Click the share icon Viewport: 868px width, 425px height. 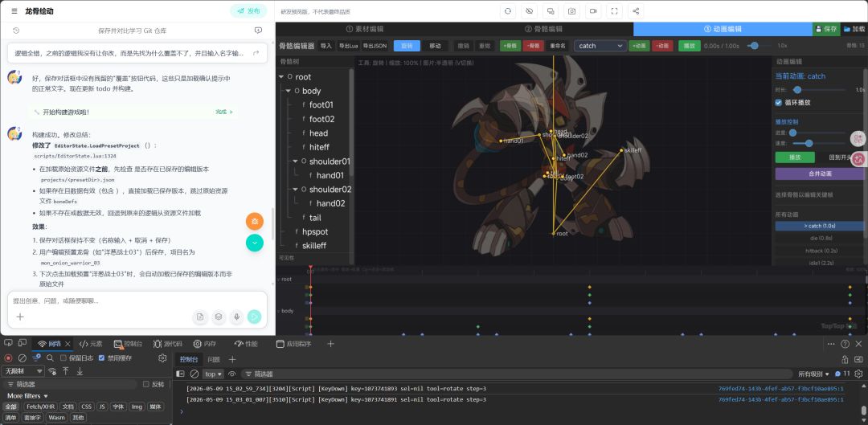coord(636,11)
